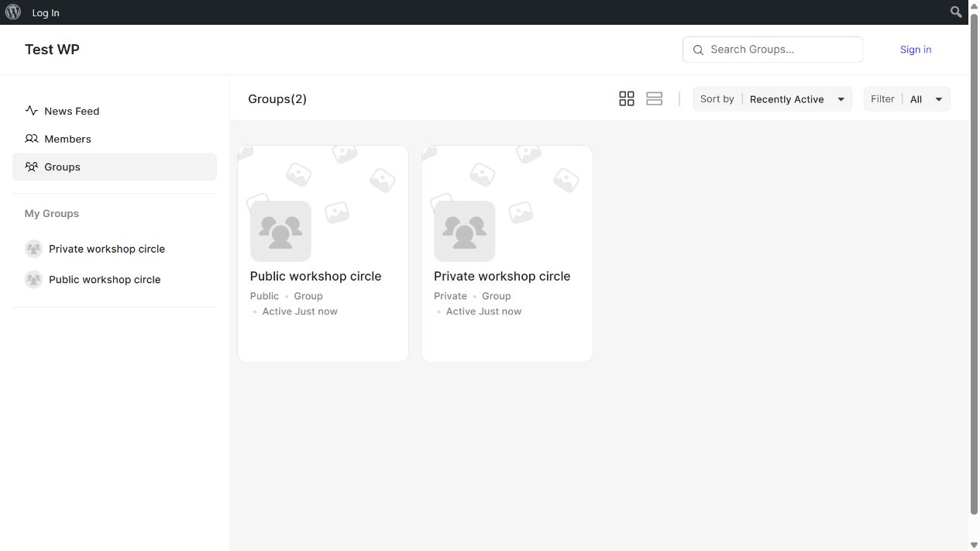Click the My Groups section label

click(52, 213)
